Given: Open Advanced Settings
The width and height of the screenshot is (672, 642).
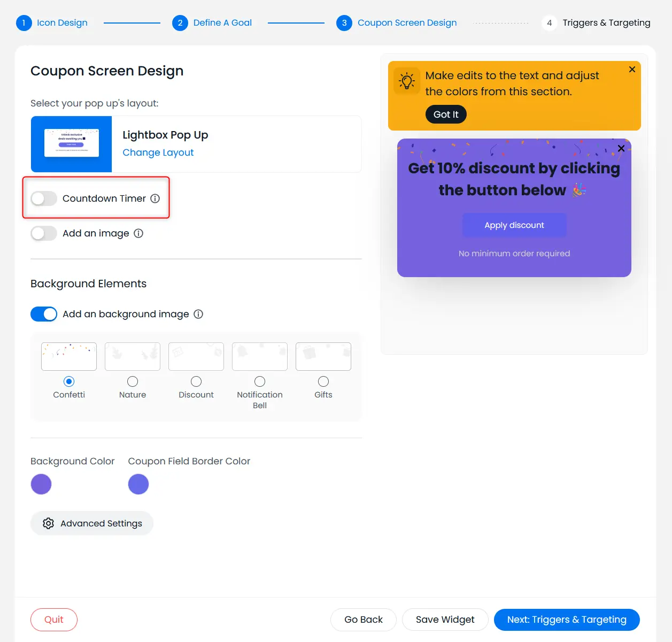Looking at the screenshot, I should [92, 523].
